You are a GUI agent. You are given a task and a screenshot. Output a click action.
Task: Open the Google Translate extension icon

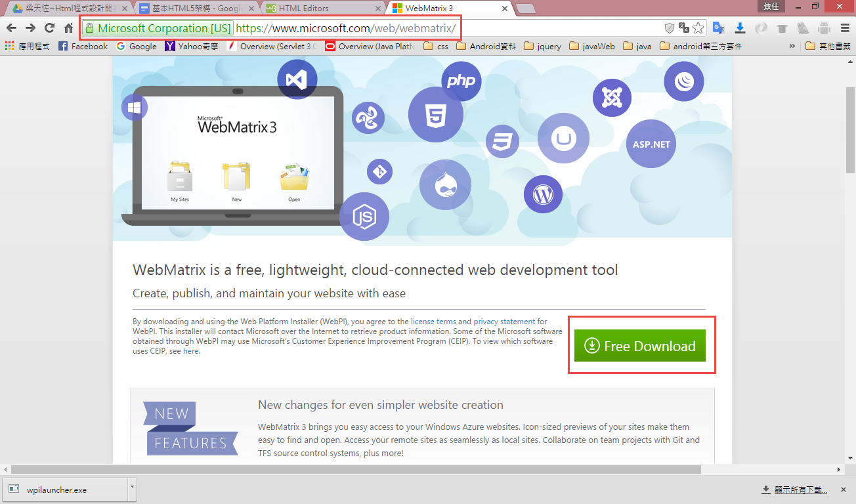(719, 28)
